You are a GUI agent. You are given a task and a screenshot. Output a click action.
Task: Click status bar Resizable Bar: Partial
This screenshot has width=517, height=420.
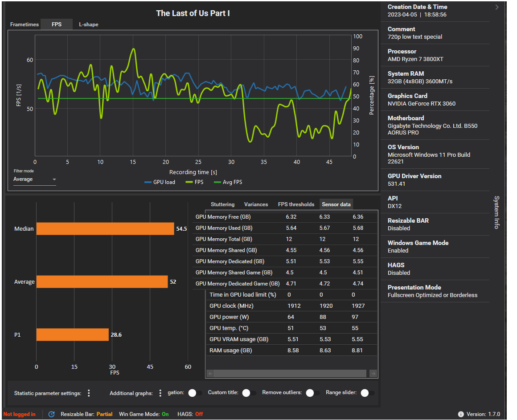[x=86, y=414]
